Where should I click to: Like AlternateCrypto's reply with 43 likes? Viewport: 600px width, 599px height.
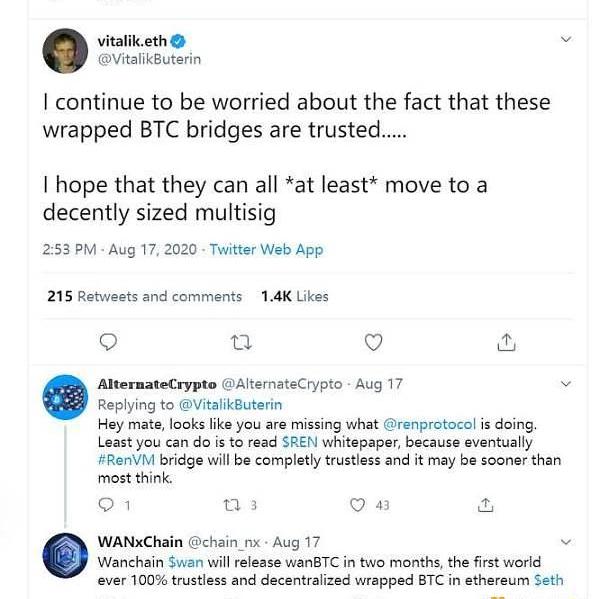pos(358,505)
